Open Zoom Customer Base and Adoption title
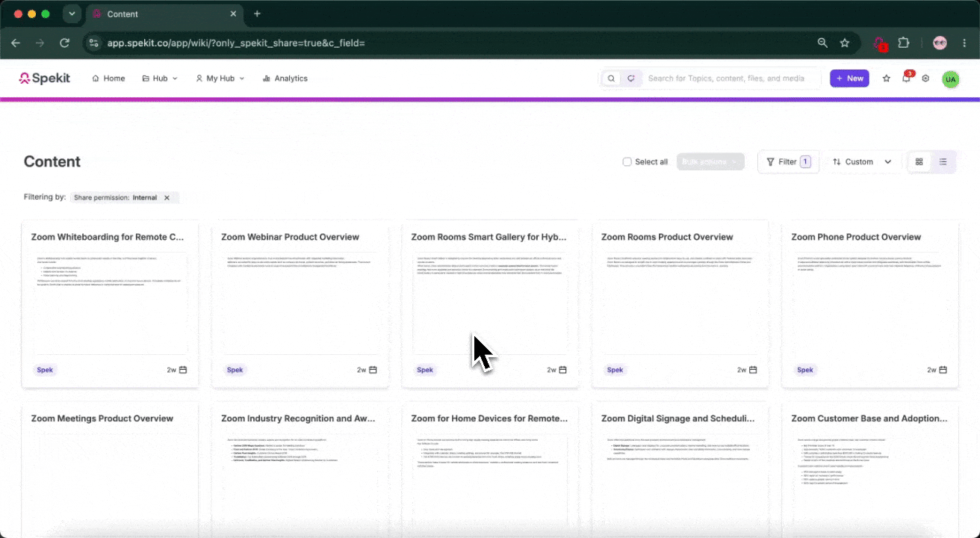Image resolution: width=980 pixels, height=538 pixels. point(869,418)
